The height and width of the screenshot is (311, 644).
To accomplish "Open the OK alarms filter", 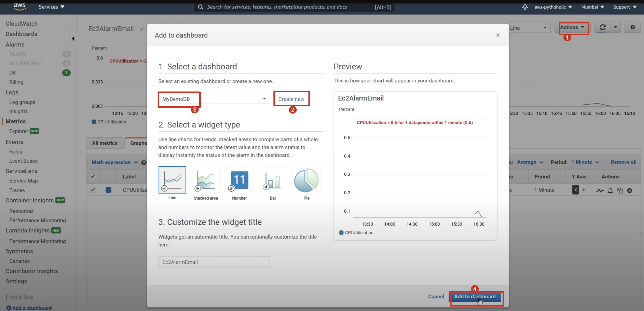I will point(13,73).
